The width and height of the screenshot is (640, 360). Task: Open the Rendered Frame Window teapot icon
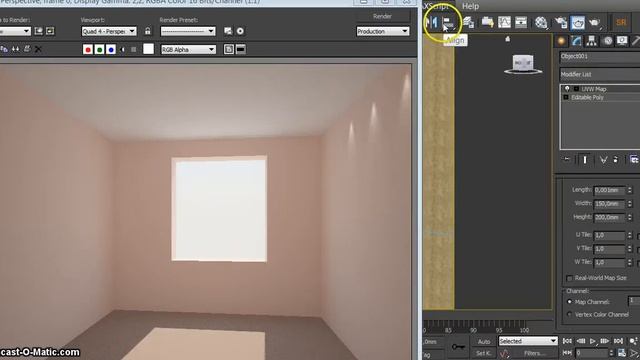pos(578,22)
